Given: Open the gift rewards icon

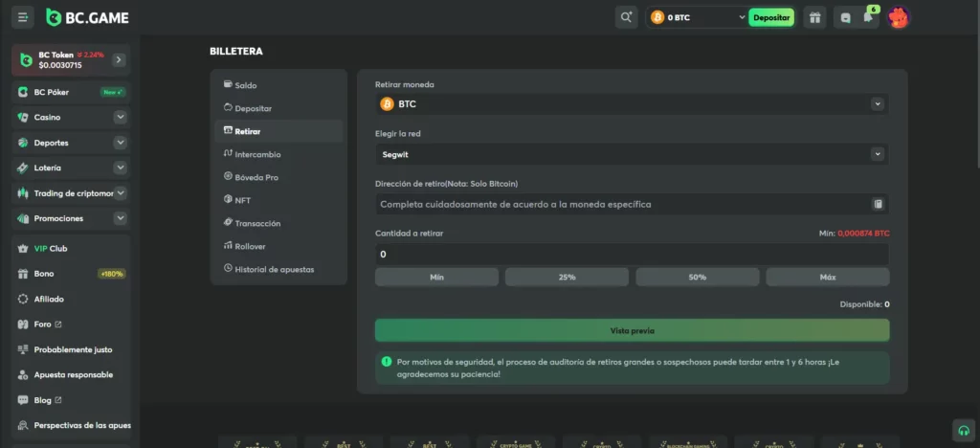Looking at the screenshot, I should coord(814,17).
